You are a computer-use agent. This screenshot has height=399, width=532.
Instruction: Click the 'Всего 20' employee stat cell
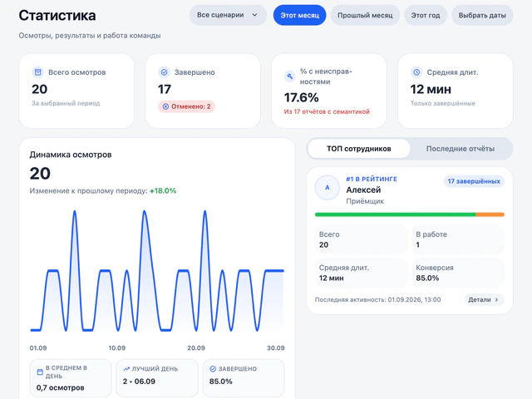(x=361, y=239)
